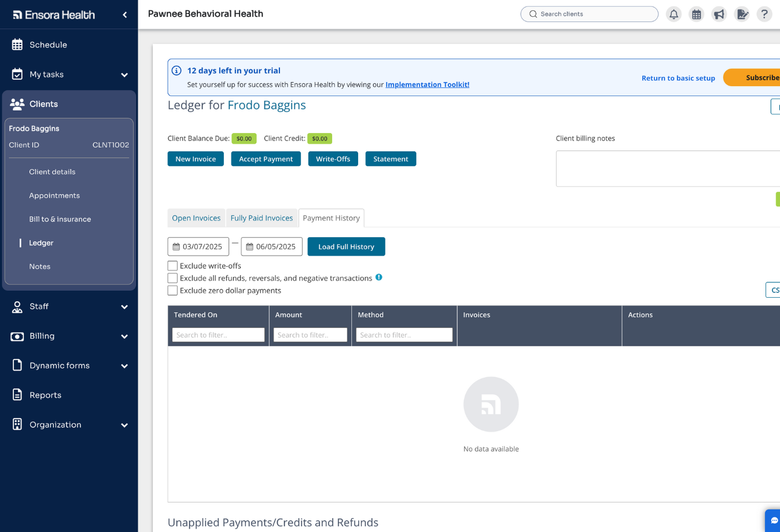Open the end date picker 06/05/2025
The image size is (780, 532).
click(x=272, y=246)
